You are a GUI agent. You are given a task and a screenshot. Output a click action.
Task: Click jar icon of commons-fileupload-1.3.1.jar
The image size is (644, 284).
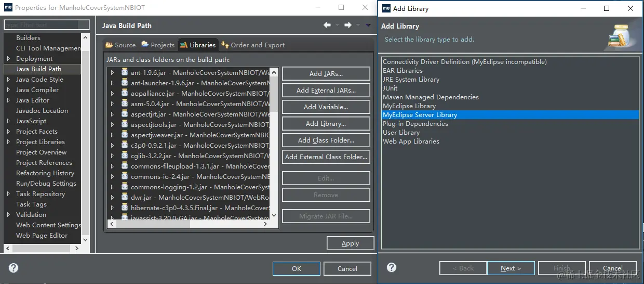pos(125,166)
